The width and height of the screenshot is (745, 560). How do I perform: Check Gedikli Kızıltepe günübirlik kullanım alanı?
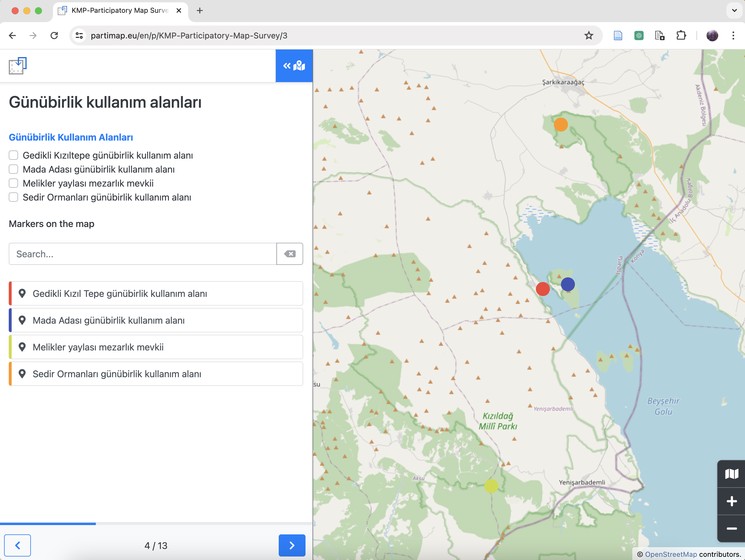(13, 155)
